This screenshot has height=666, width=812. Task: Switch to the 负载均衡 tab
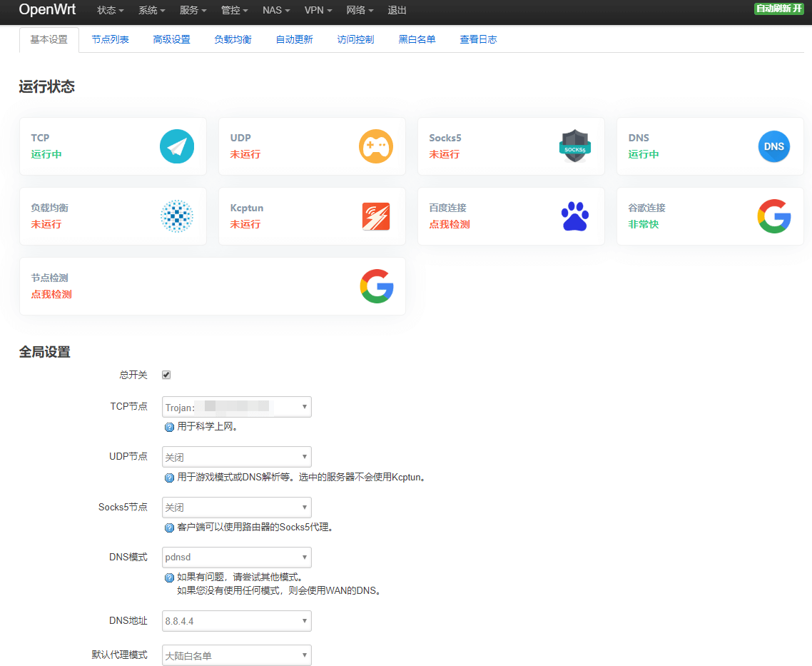(x=233, y=39)
